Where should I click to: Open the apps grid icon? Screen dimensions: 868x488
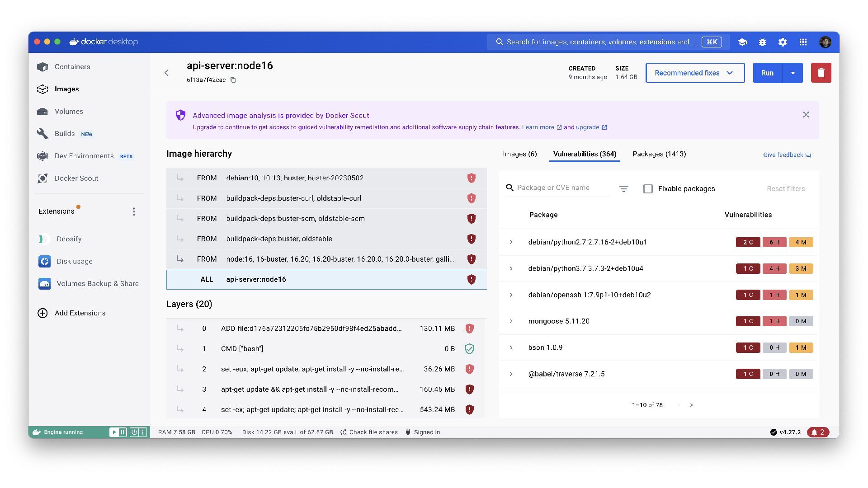[x=803, y=42]
